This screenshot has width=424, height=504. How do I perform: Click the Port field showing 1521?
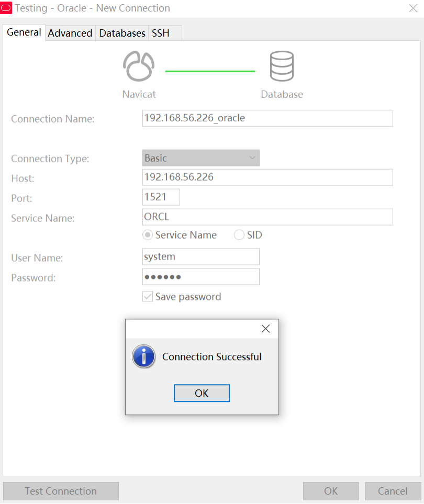pyautogui.click(x=161, y=197)
